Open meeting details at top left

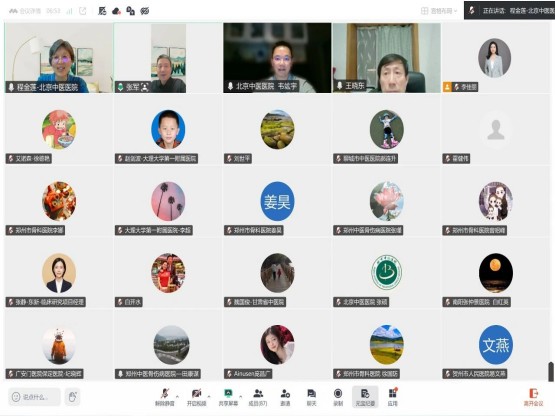(x=25, y=11)
